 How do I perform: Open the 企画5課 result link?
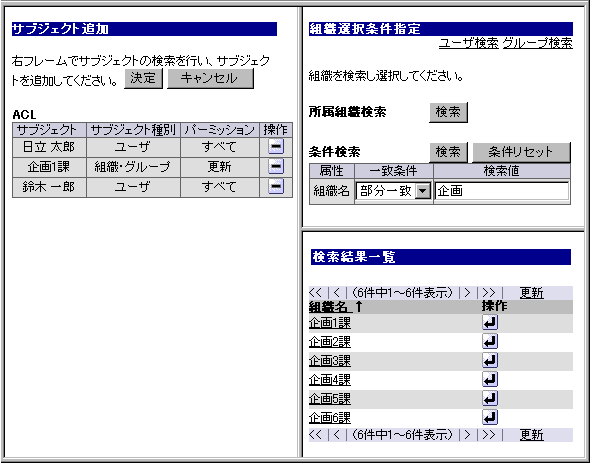click(x=330, y=398)
